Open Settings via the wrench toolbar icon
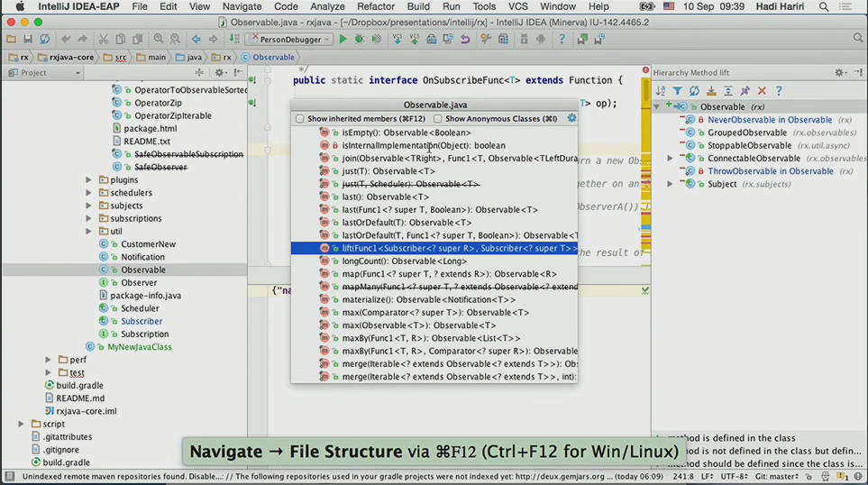The height and width of the screenshot is (485, 868). pos(486,40)
